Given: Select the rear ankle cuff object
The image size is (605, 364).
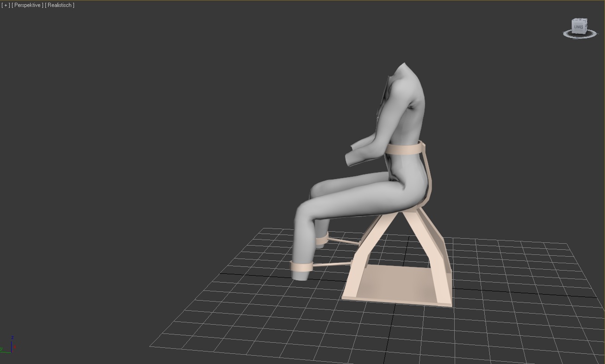Looking at the screenshot, I should click(x=322, y=240).
